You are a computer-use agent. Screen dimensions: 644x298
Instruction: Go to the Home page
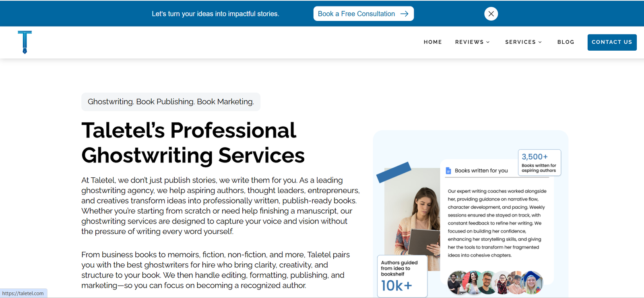pos(433,42)
